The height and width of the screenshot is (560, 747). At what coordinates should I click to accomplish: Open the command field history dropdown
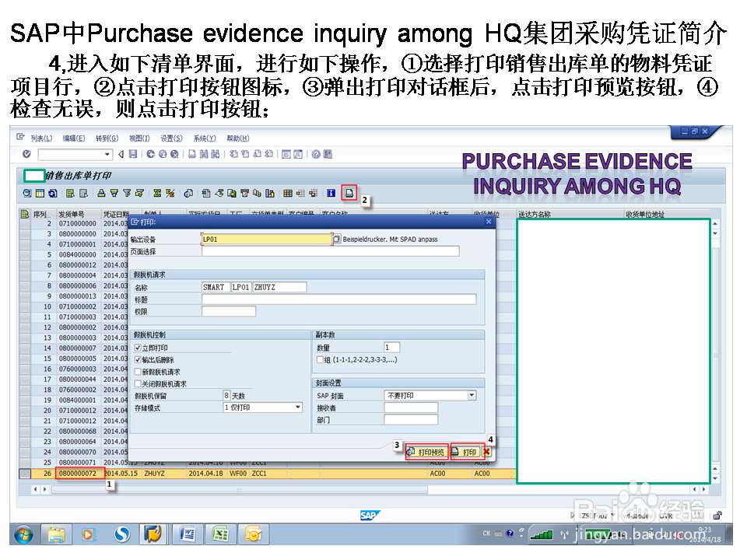click(x=107, y=156)
